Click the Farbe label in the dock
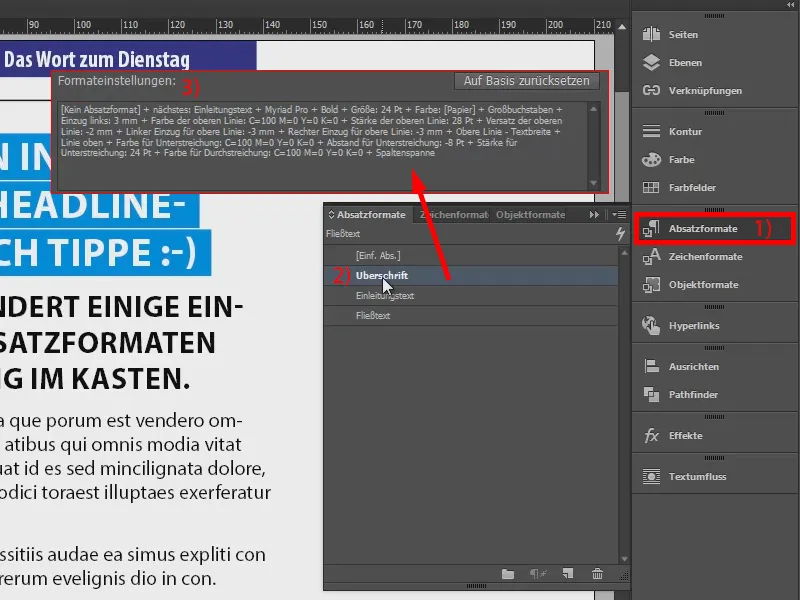The width and height of the screenshot is (800, 600). tap(682, 159)
